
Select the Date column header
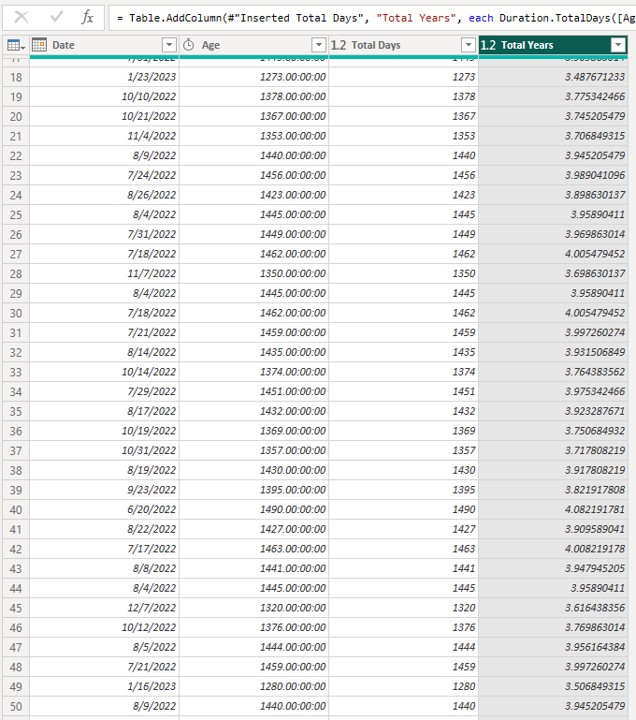point(104,45)
